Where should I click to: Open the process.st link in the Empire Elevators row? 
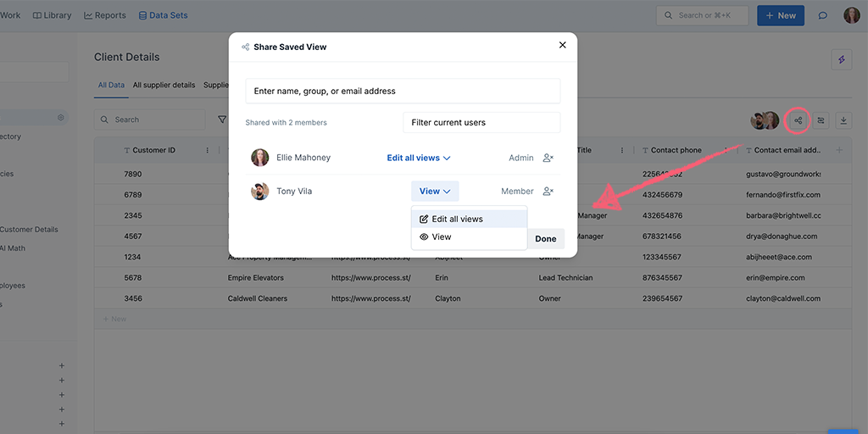371,278
